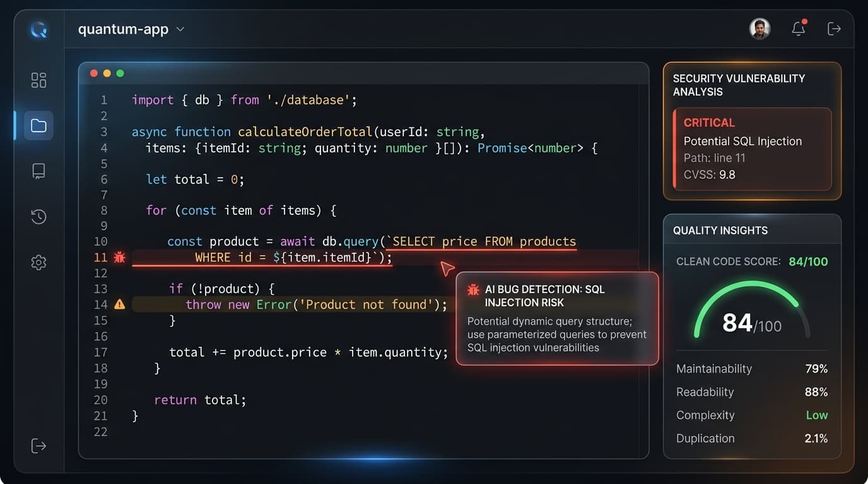Select the Readability 88% metric
This screenshot has width=868, height=484.
[752, 392]
